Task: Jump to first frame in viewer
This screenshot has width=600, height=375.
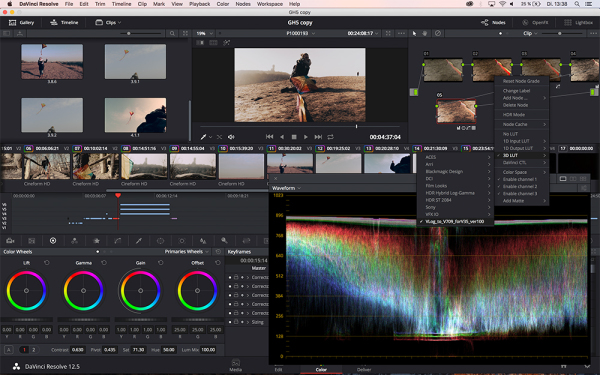Action: (269, 137)
